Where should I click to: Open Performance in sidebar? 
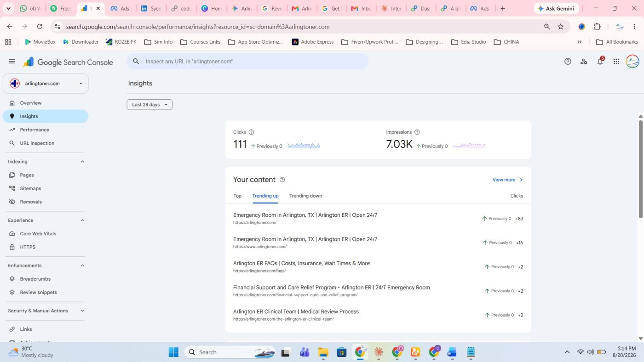tap(46, 130)
